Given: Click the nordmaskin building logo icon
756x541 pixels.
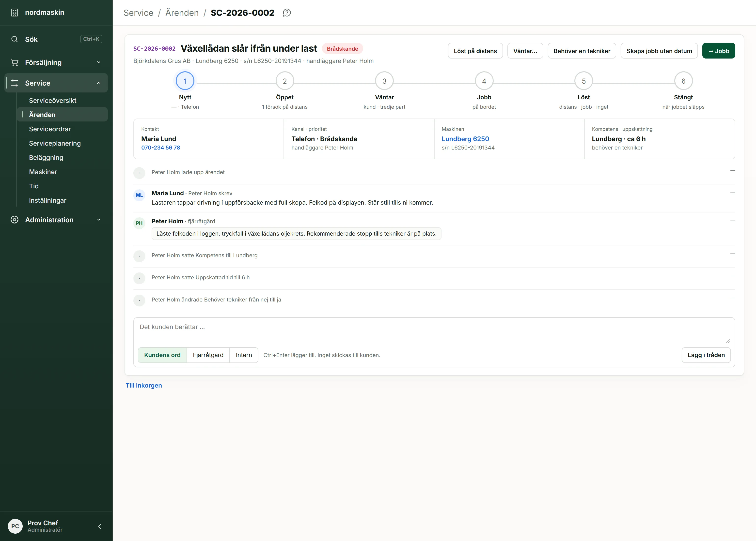Looking at the screenshot, I should tap(14, 13).
